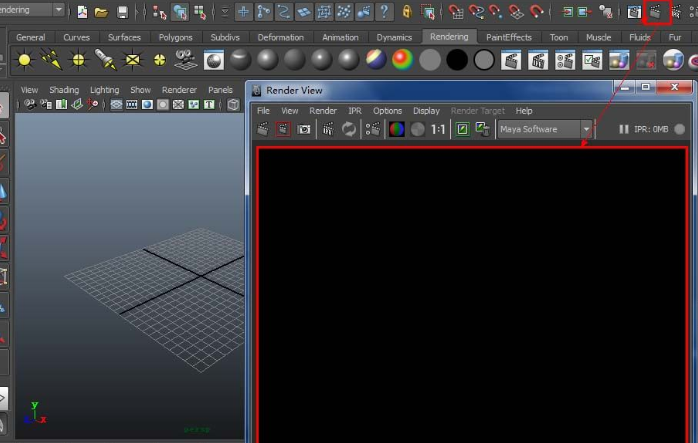Create a camera from the Rendering shelf
This screenshot has width=698, height=443.
click(x=186, y=60)
